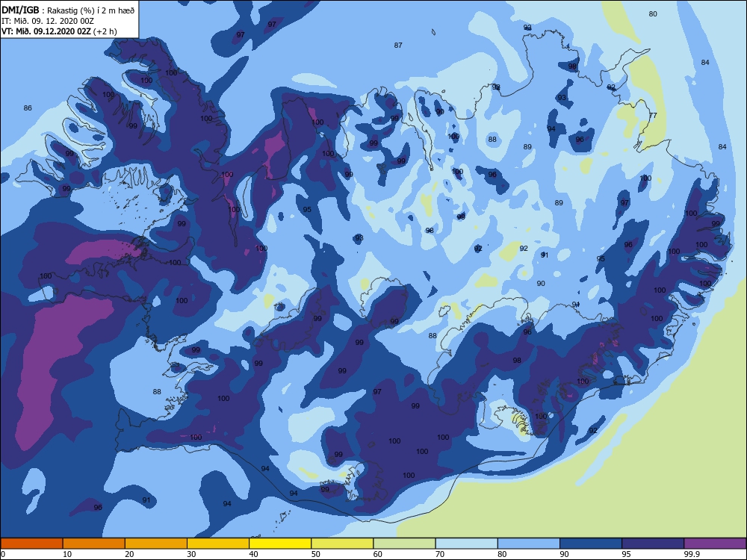The height and width of the screenshot is (560, 747).
Task: Click the dark orange 0–10 legend swatch
Action: click(x=31, y=544)
